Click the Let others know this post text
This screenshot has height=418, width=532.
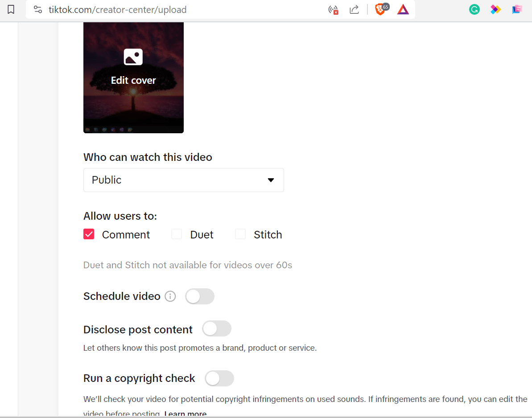pyautogui.click(x=200, y=348)
